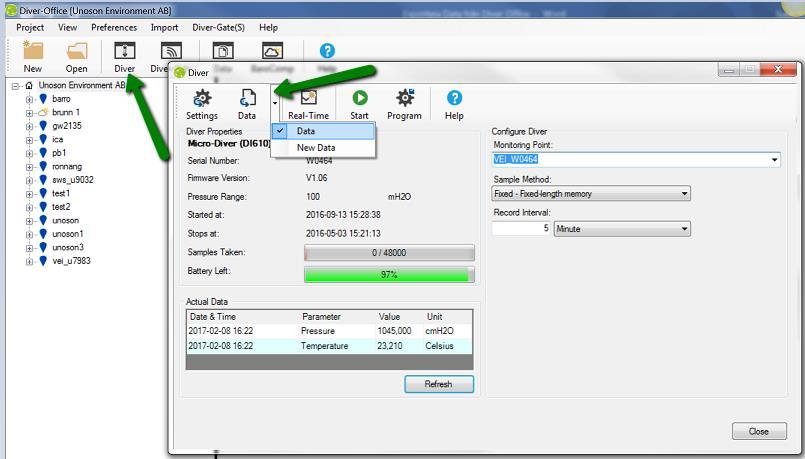Expand the vei_u7983 tree node
Screen dimensions: 805x459
29,261
